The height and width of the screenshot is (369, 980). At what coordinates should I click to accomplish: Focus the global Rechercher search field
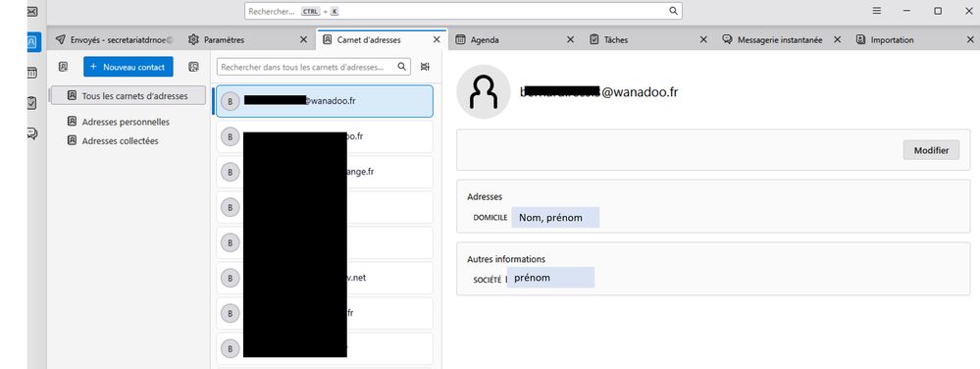[x=463, y=11]
